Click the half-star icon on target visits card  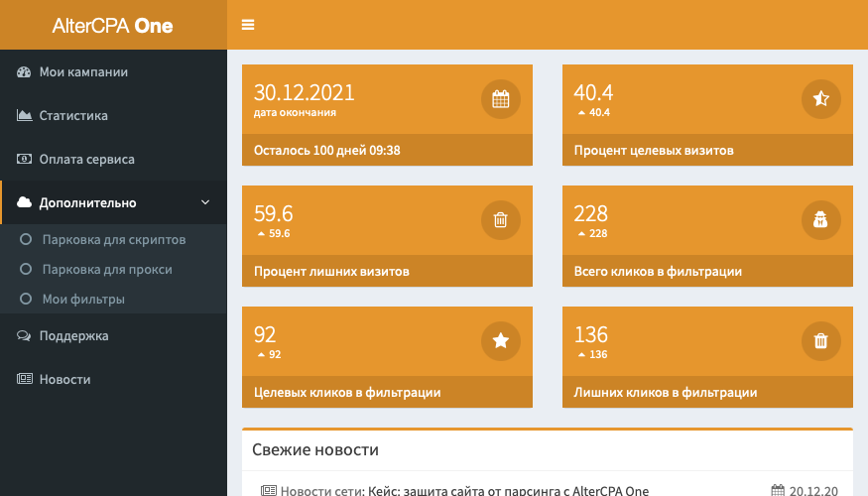820,99
